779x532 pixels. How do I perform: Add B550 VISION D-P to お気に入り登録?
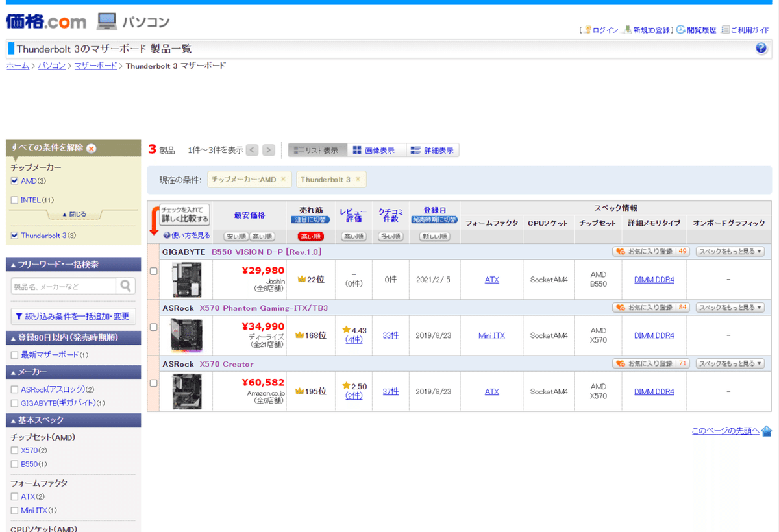click(x=650, y=252)
